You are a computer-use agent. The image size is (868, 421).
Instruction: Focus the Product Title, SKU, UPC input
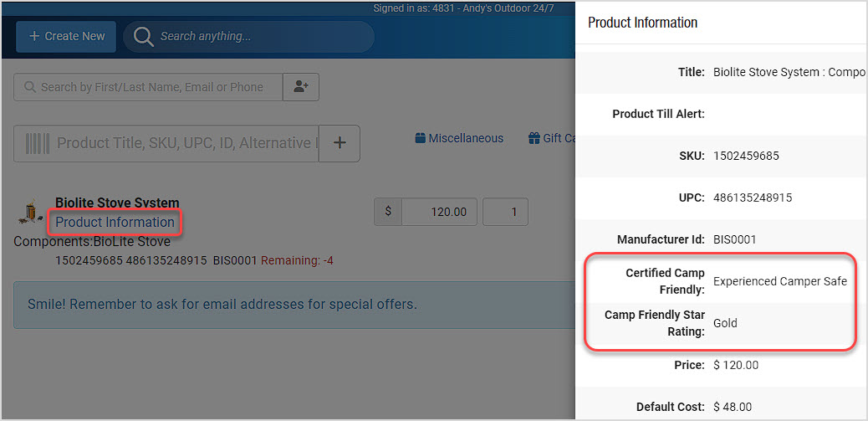(166, 143)
